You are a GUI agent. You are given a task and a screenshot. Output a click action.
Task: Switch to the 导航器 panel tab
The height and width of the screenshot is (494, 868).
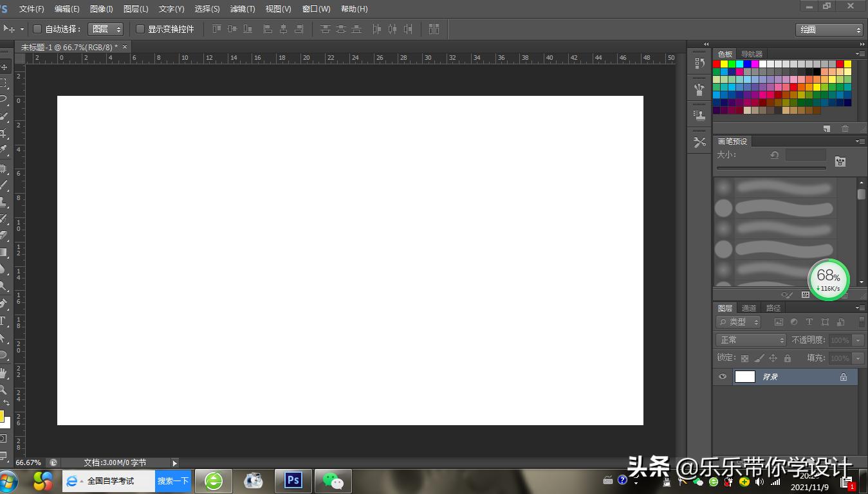(752, 54)
